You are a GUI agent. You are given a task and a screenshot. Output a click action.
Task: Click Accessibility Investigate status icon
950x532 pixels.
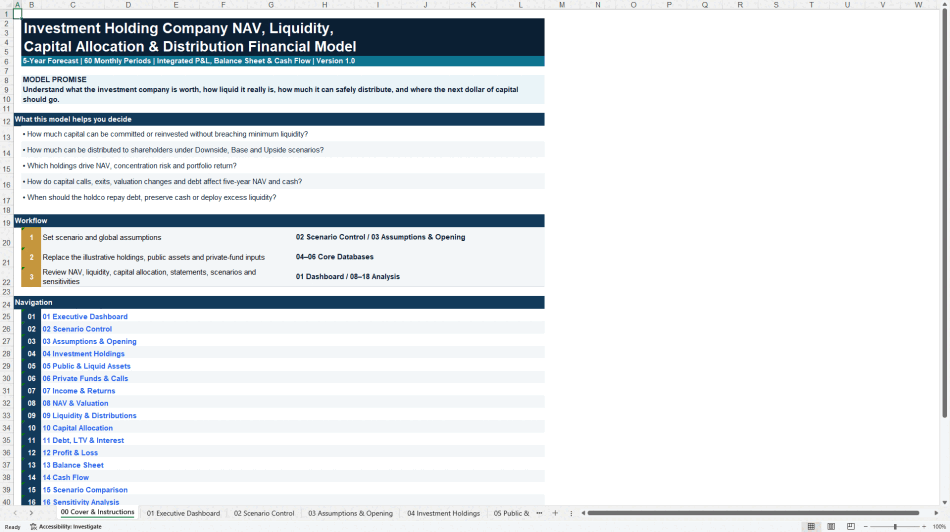point(33,527)
